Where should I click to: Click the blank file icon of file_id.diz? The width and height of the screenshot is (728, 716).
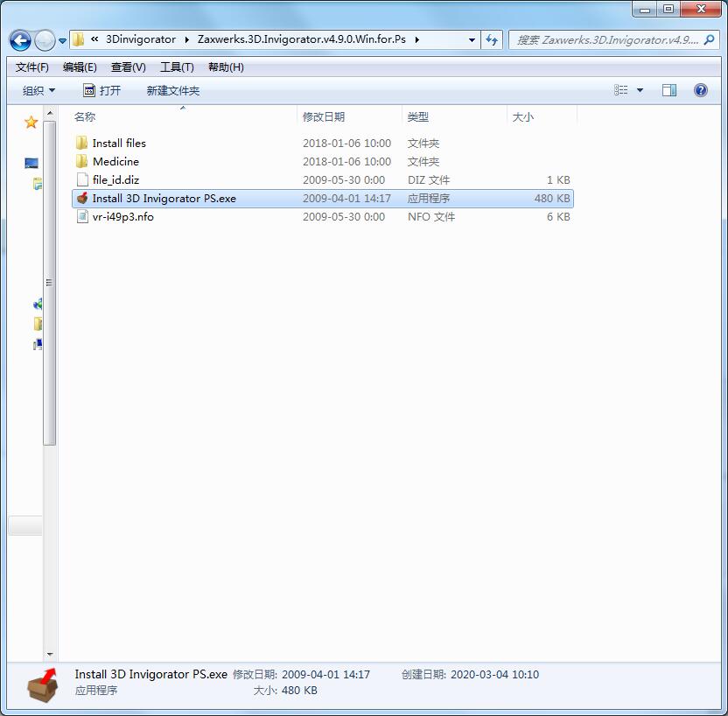point(82,179)
